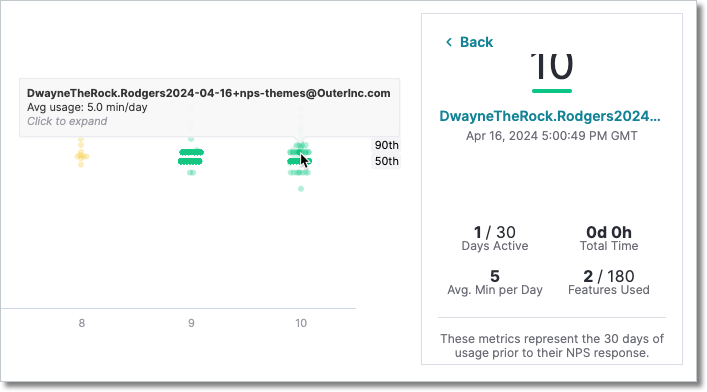
Task: Click the Back chevron arrow icon
Action: (x=449, y=42)
